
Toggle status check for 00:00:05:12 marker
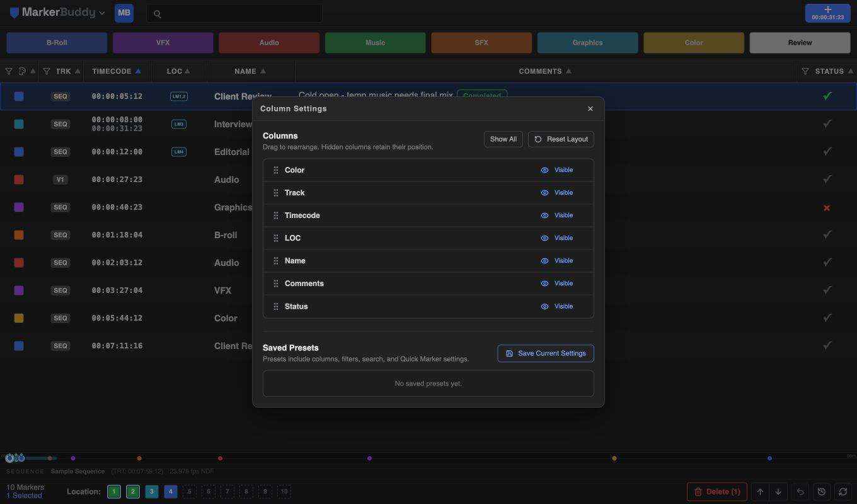(827, 96)
